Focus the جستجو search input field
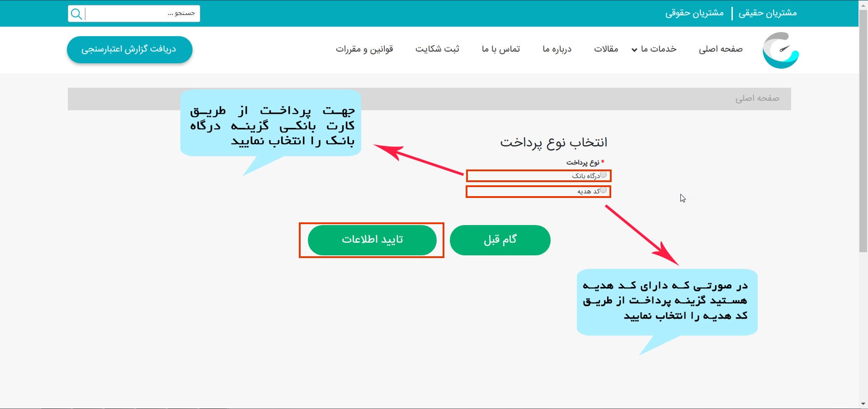The width and height of the screenshot is (868, 409). pos(142,14)
